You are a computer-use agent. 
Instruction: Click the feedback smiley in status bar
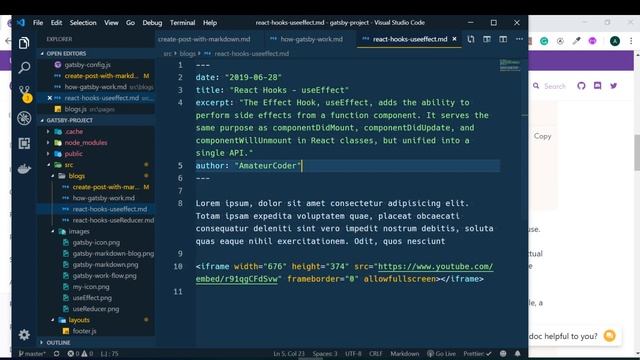coord(503,353)
